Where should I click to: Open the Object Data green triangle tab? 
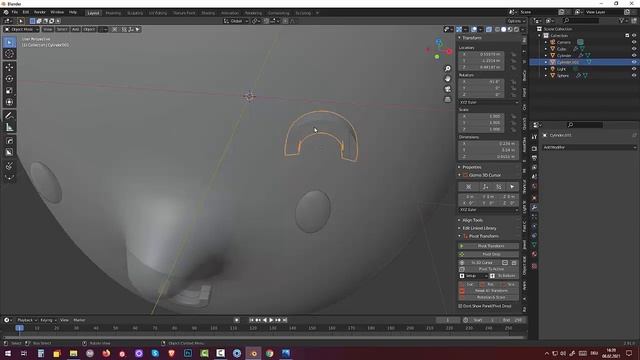534,244
